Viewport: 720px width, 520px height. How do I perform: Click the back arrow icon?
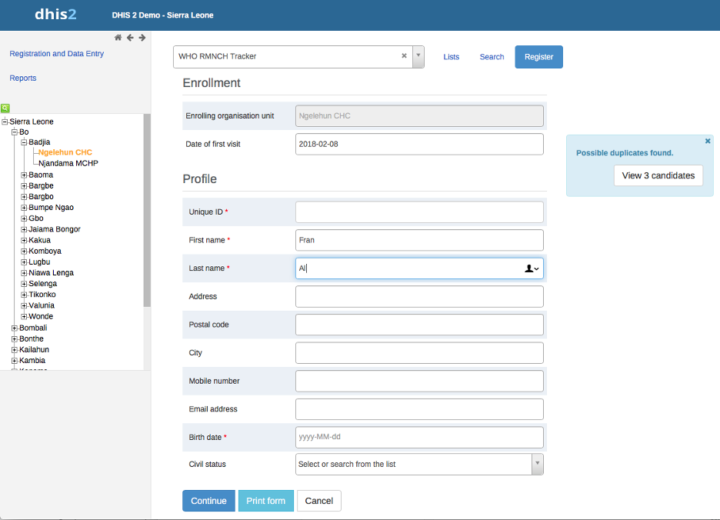point(130,38)
